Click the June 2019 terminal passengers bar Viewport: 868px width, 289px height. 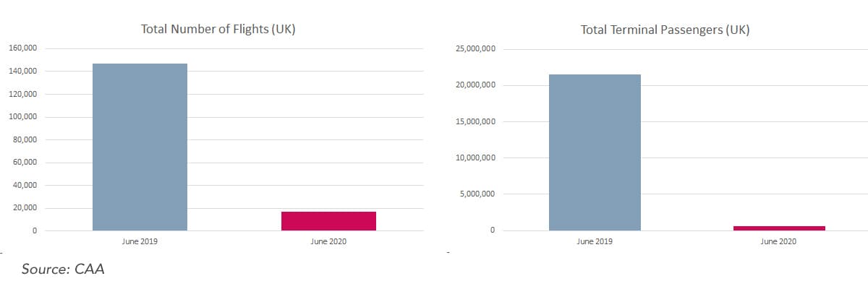(x=595, y=152)
